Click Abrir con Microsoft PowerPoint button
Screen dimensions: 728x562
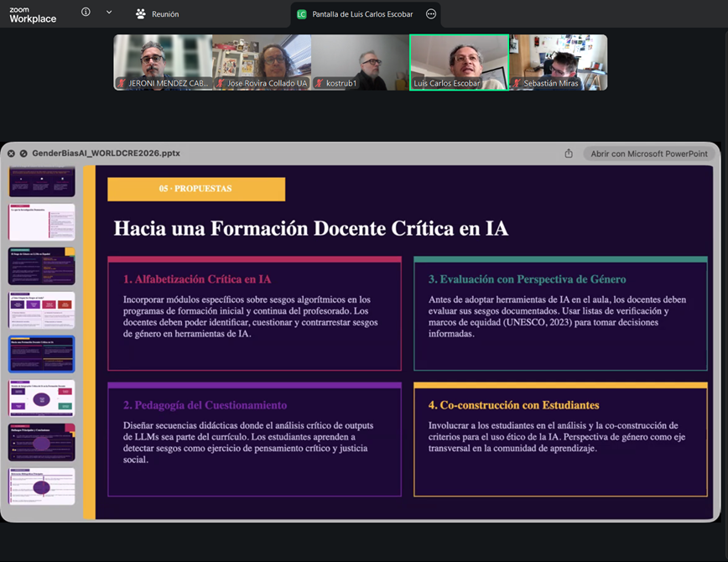click(x=649, y=154)
